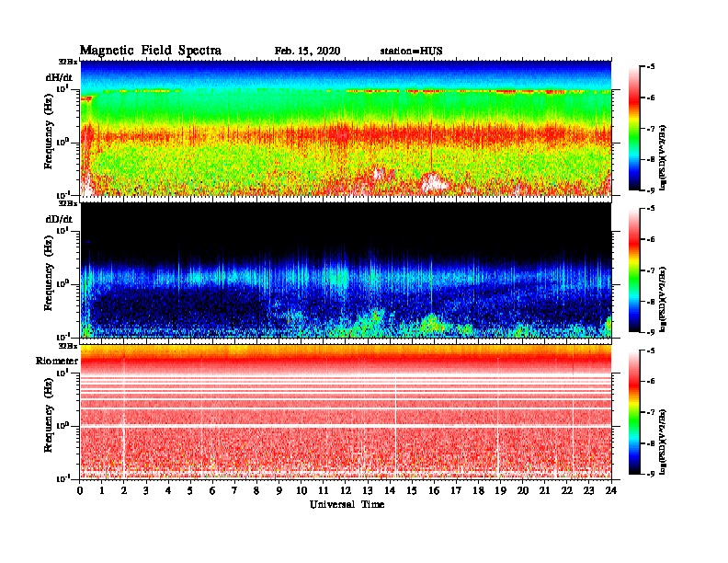Screen dimensions: 728x563
Task: Click hour tick label "18" on time axis
Action: pos(478,490)
